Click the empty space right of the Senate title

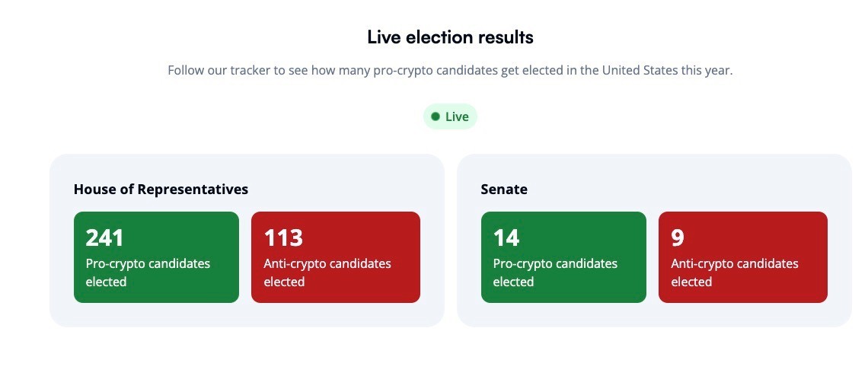tap(685, 189)
